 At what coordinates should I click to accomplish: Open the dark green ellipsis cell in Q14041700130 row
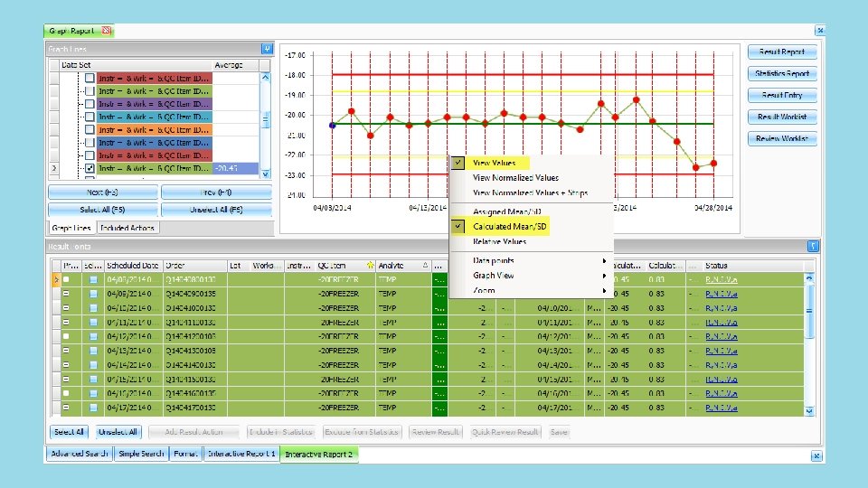tap(439, 408)
